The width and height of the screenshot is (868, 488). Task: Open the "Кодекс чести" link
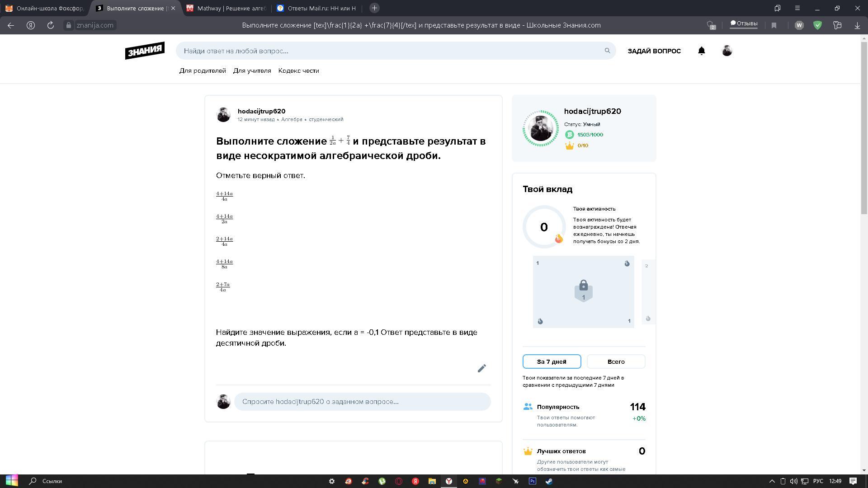tap(298, 71)
